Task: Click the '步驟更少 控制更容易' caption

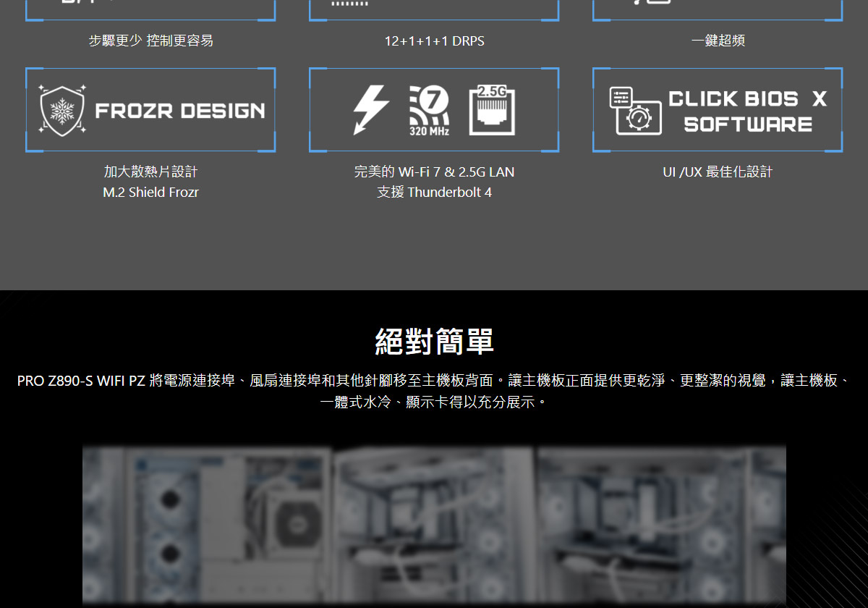Action: point(150,41)
